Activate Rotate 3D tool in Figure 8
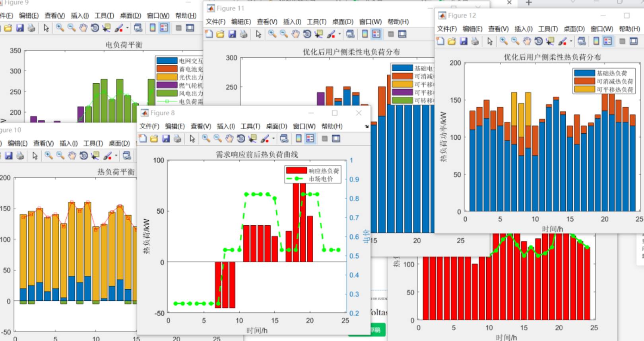644x341 pixels. [241, 138]
